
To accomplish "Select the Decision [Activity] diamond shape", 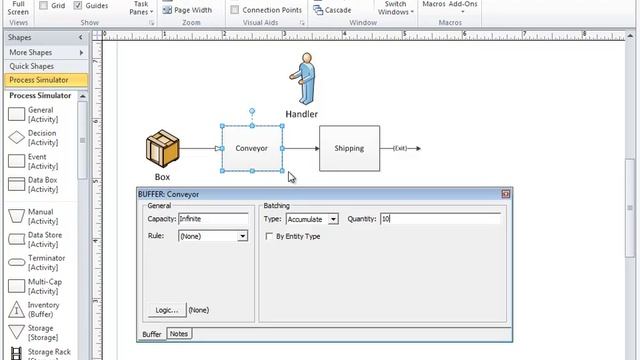I will point(33,138).
